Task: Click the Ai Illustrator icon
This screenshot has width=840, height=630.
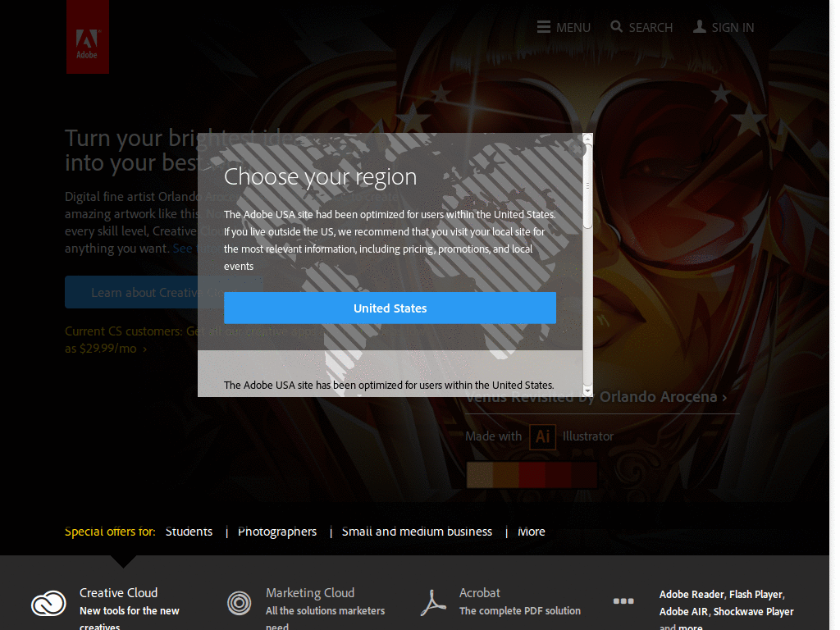Action: pyautogui.click(x=542, y=436)
